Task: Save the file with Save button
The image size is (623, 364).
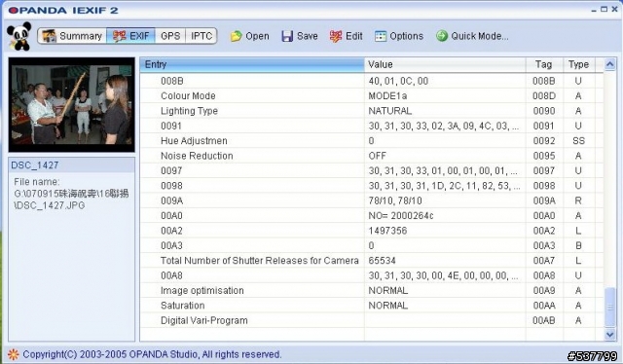Action: click(x=300, y=36)
